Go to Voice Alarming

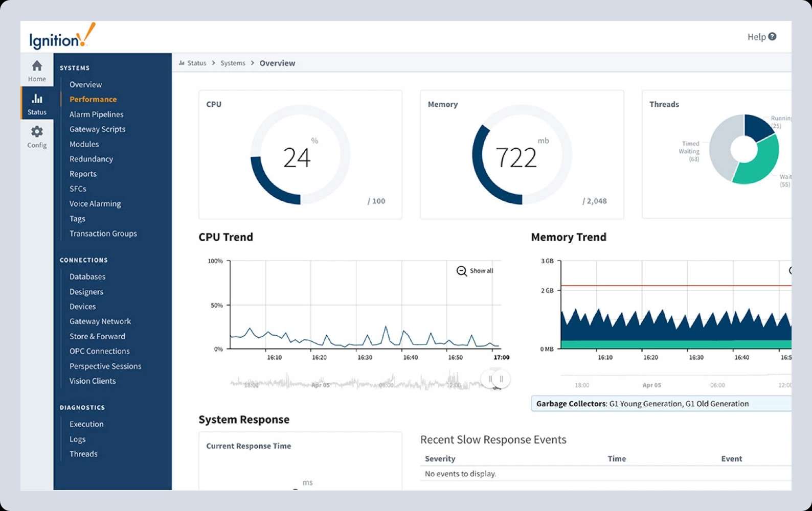[95, 203]
